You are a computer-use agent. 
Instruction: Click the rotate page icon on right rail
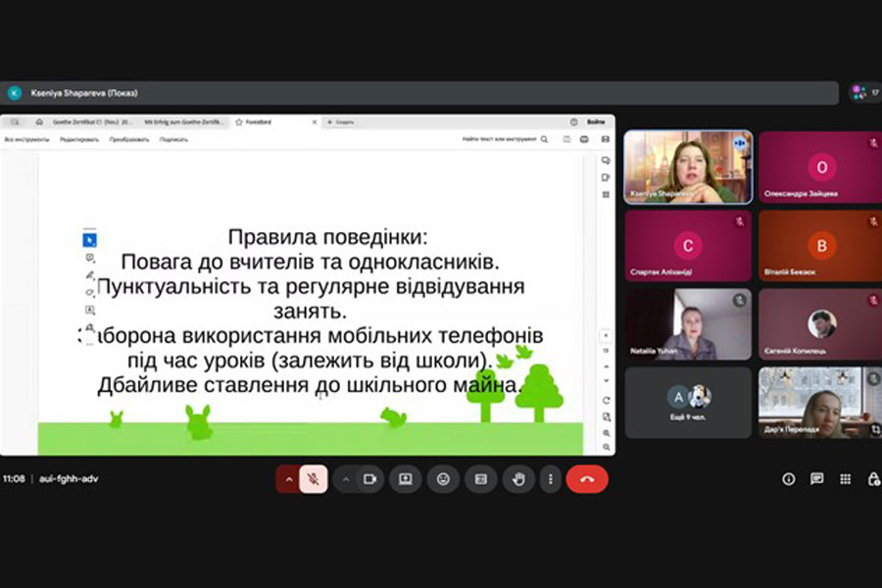point(606,401)
